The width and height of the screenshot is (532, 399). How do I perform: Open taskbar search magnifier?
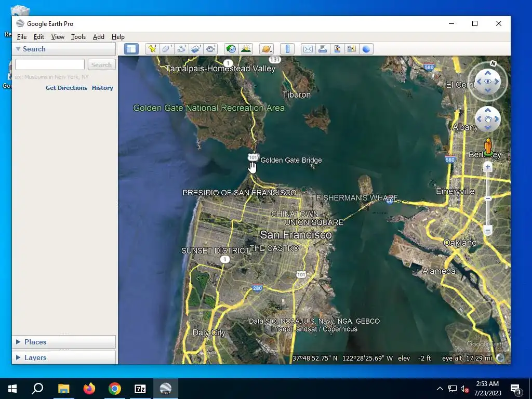(x=37, y=389)
